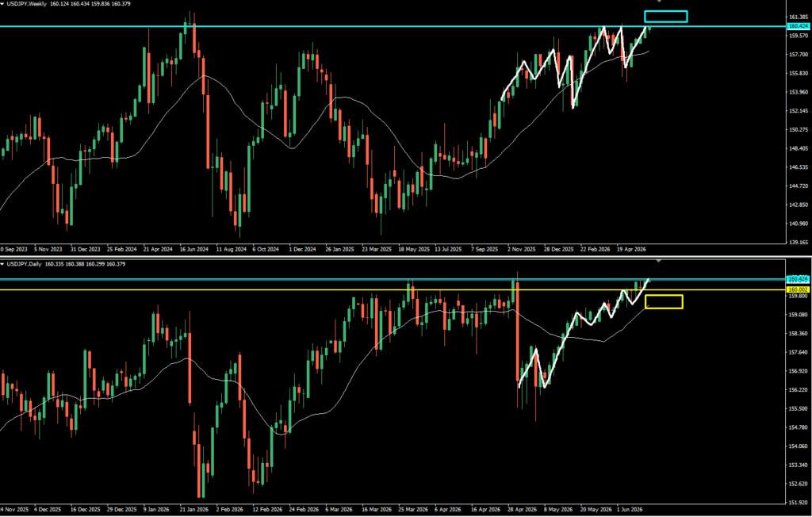Click the cyan 160.424 price tag on Daily chart

click(799, 278)
